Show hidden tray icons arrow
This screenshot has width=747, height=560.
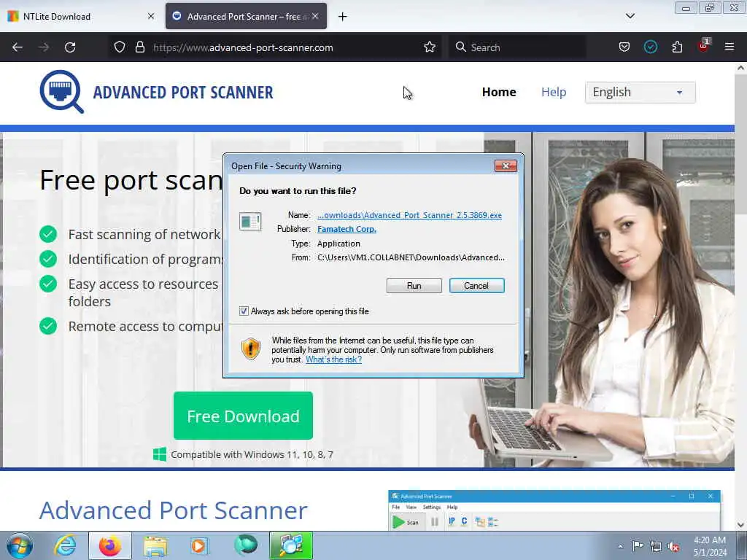(x=620, y=546)
